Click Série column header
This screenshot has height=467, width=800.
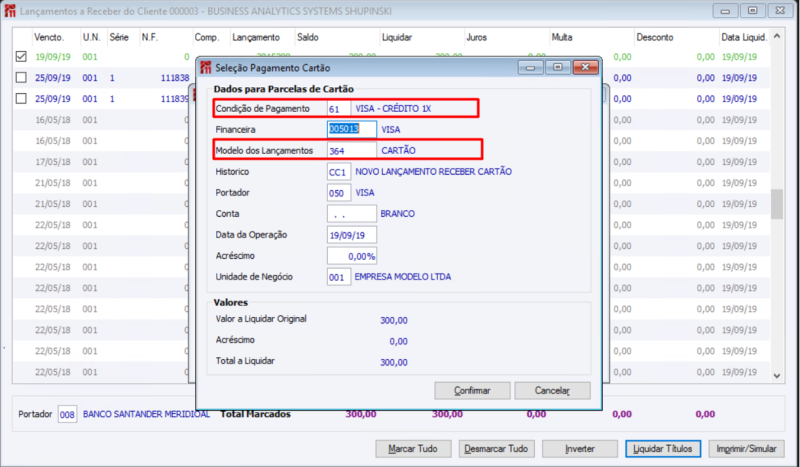[x=119, y=37]
